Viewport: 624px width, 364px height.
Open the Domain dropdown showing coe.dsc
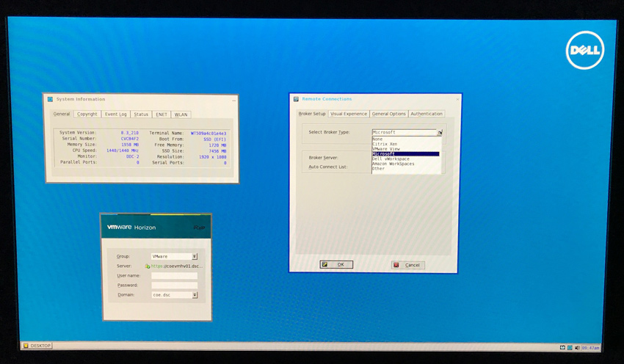[x=195, y=295]
